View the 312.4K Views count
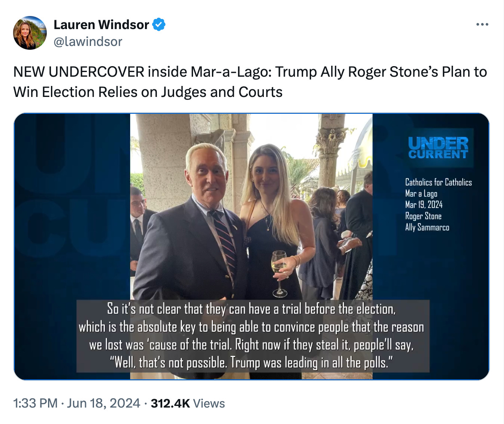Viewport: 504px width, 424px height. (188, 403)
